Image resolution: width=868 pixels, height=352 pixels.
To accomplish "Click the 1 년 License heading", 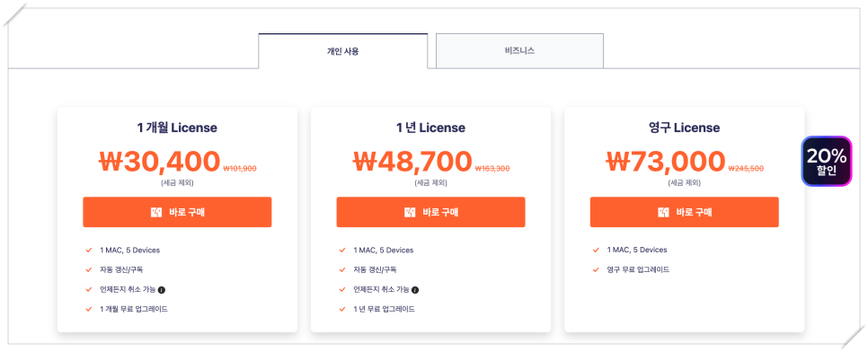I will point(430,128).
